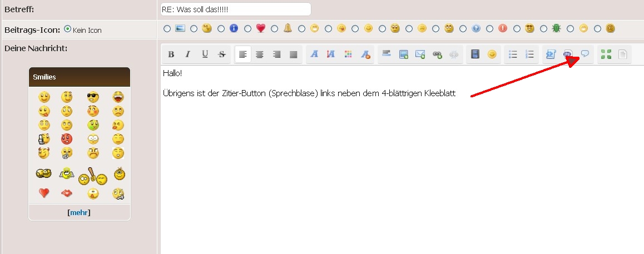Insert an image into the post
644x254 pixels.
[x=404, y=54]
